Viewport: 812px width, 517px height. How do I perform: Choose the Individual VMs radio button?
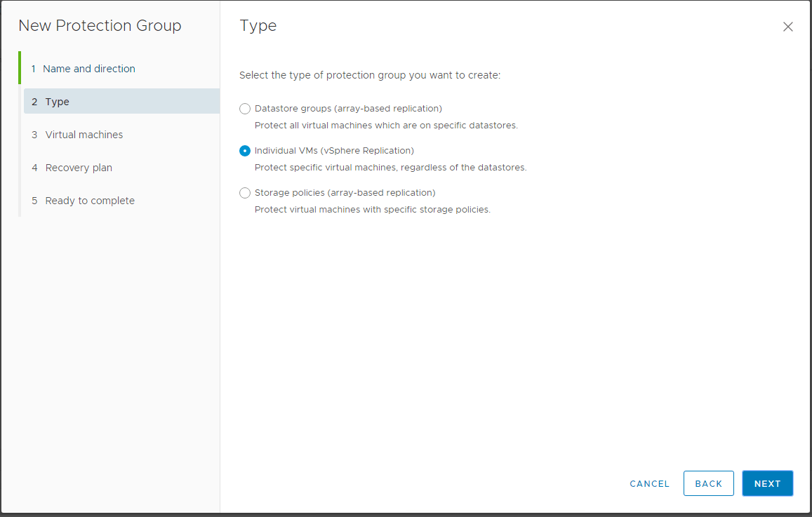(245, 151)
